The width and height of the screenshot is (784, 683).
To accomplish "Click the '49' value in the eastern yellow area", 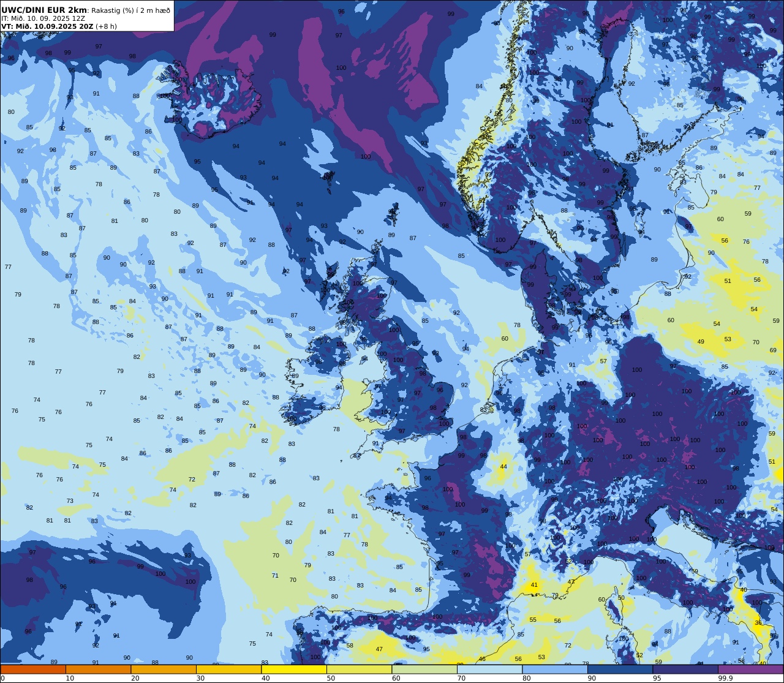I will [701, 342].
